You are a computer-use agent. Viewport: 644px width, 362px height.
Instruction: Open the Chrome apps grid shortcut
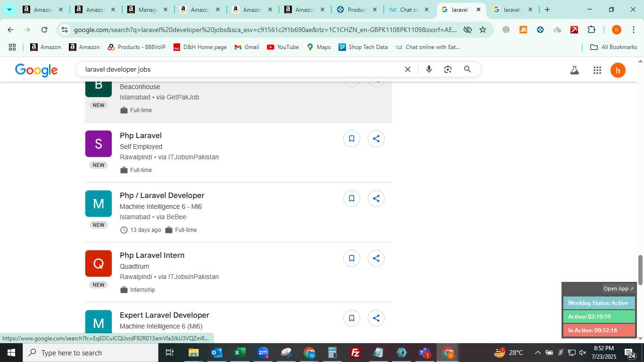[x=12, y=47]
